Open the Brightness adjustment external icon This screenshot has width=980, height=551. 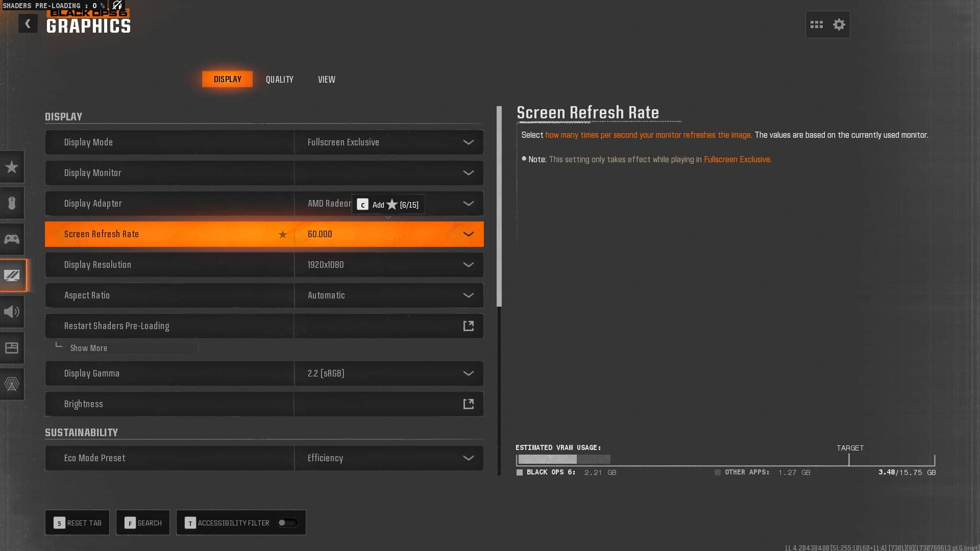tap(468, 404)
